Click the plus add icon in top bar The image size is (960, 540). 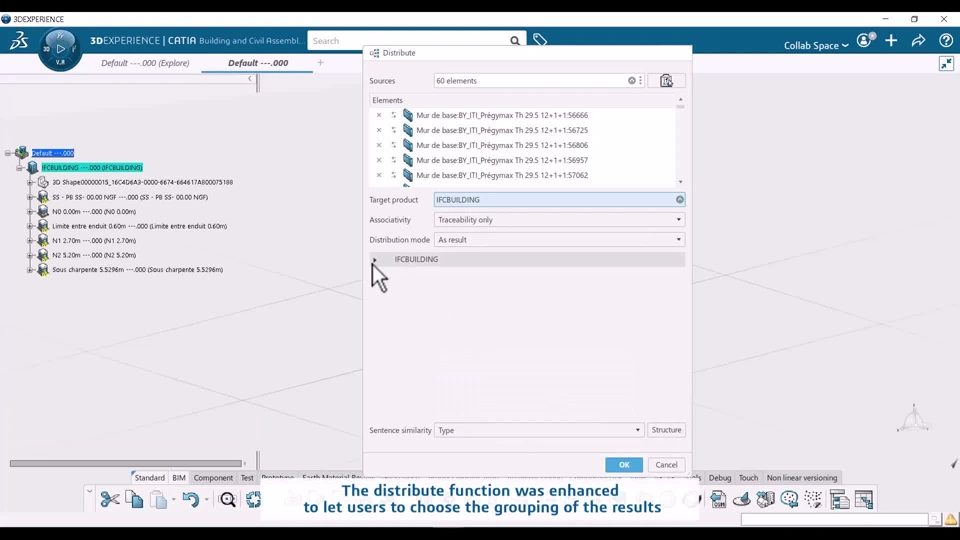click(x=891, y=40)
